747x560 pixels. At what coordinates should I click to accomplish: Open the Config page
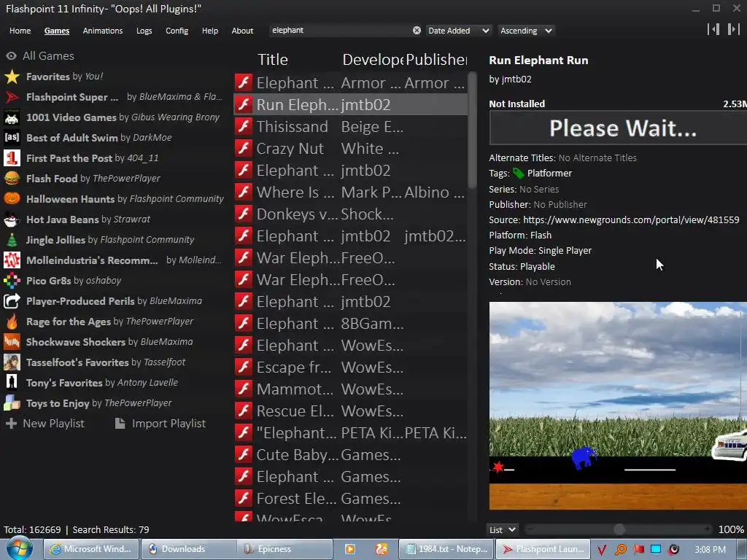[x=177, y=31]
